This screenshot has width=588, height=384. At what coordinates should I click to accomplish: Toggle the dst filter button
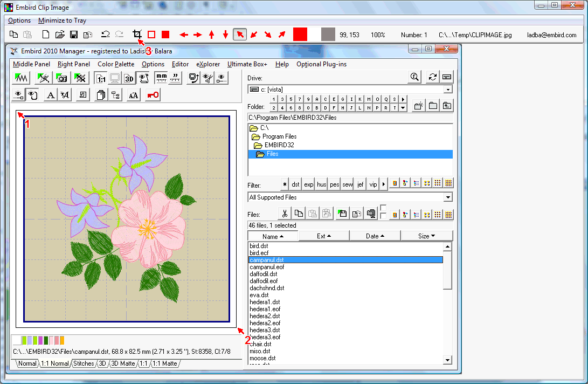(x=295, y=184)
